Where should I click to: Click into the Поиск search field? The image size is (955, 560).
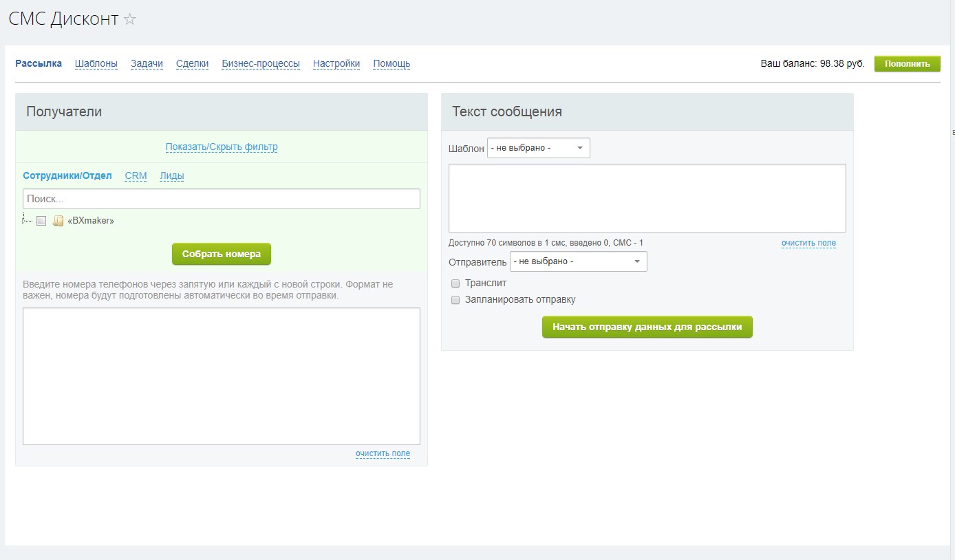pyautogui.click(x=222, y=199)
